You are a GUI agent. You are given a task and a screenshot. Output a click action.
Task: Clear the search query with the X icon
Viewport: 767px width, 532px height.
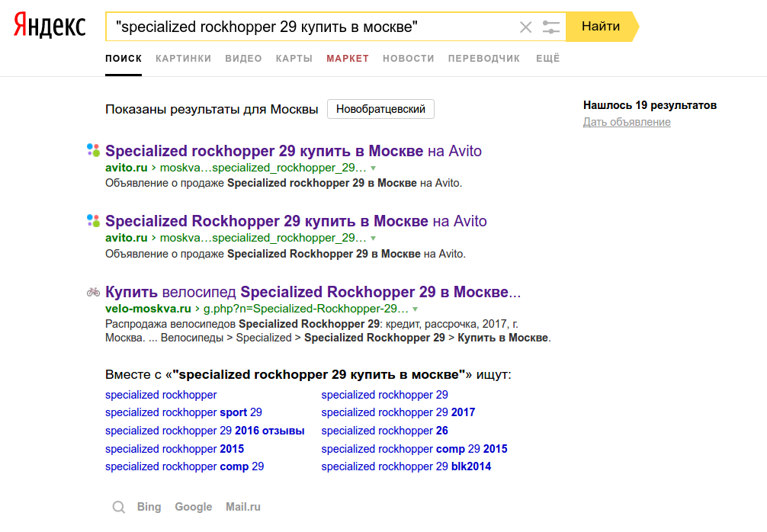(525, 27)
